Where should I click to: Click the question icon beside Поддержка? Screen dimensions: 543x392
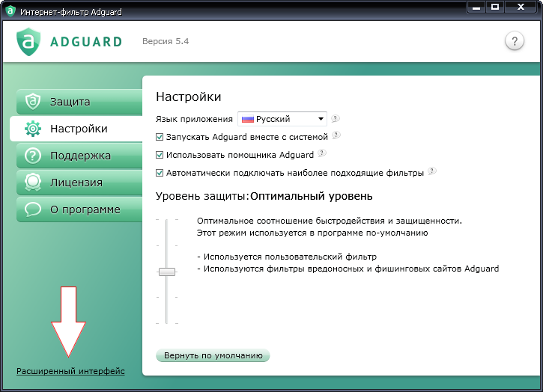pyautogui.click(x=33, y=156)
